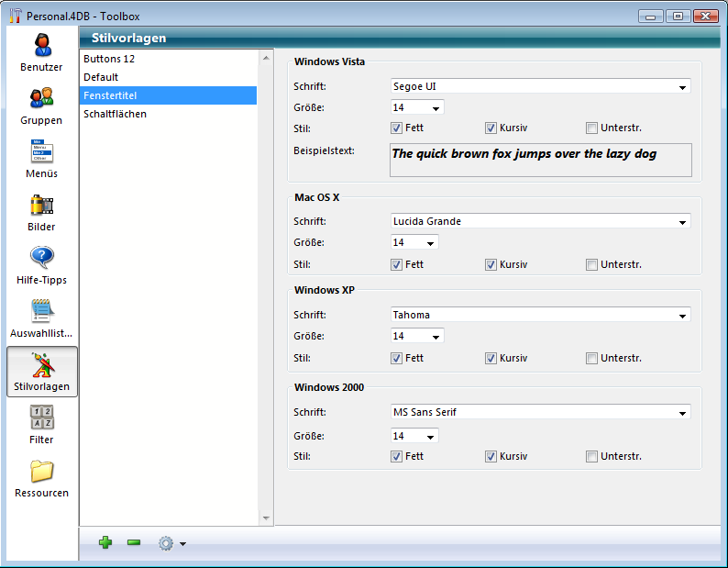Image resolution: width=728 pixels, height=568 pixels.
Task: Open the Menüs editor icon
Action: [41, 152]
